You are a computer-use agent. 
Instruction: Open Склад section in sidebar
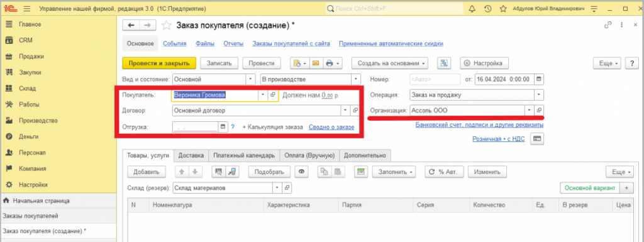(x=27, y=88)
